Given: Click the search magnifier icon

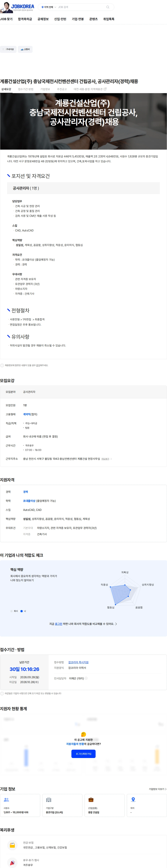Looking at the screenshot, I should coord(108,7).
